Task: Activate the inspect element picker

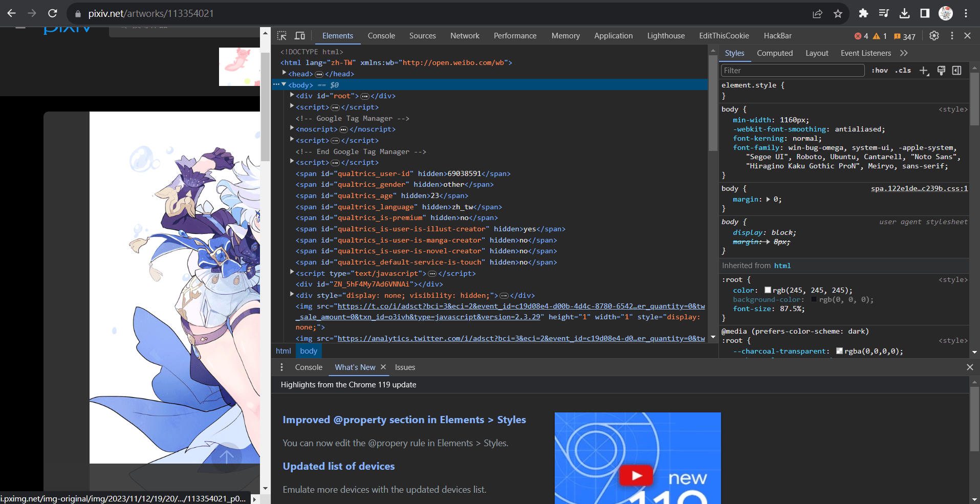Action: [282, 36]
